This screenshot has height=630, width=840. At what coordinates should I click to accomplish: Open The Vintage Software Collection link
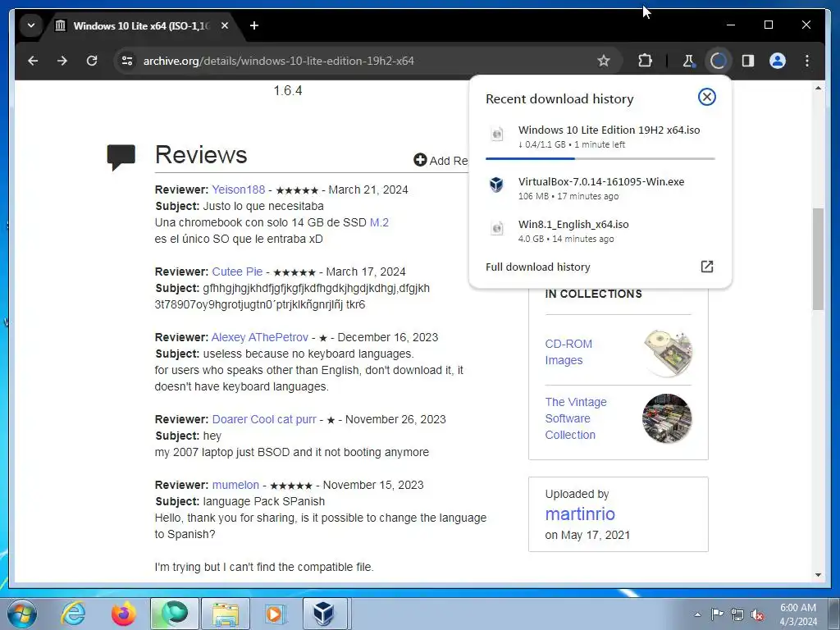[576, 418]
